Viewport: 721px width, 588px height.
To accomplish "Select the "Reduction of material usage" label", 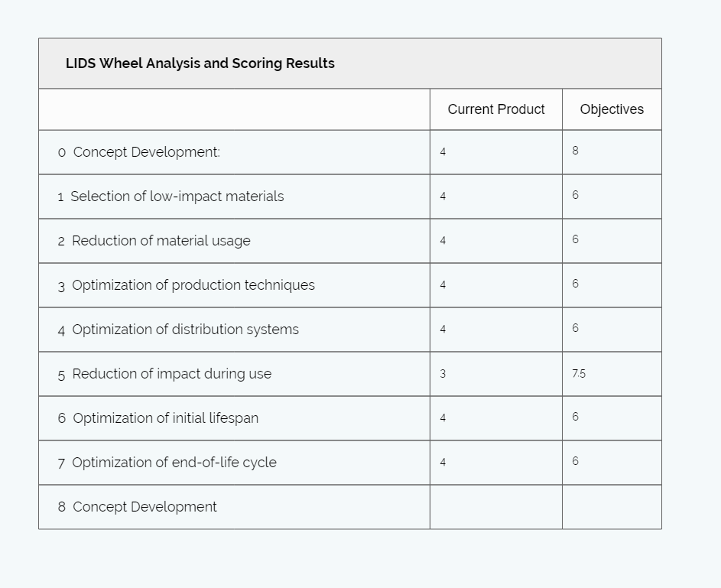I will click(161, 241).
